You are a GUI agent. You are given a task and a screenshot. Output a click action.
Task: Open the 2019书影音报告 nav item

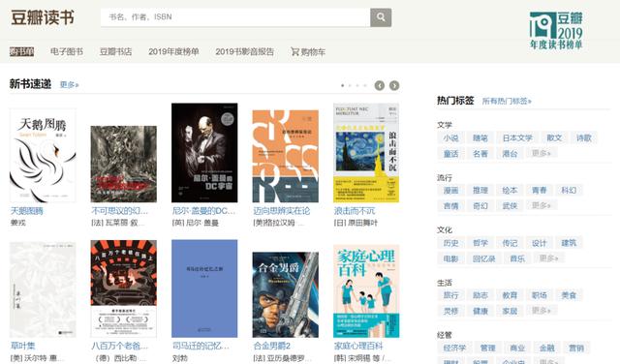point(244,51)
